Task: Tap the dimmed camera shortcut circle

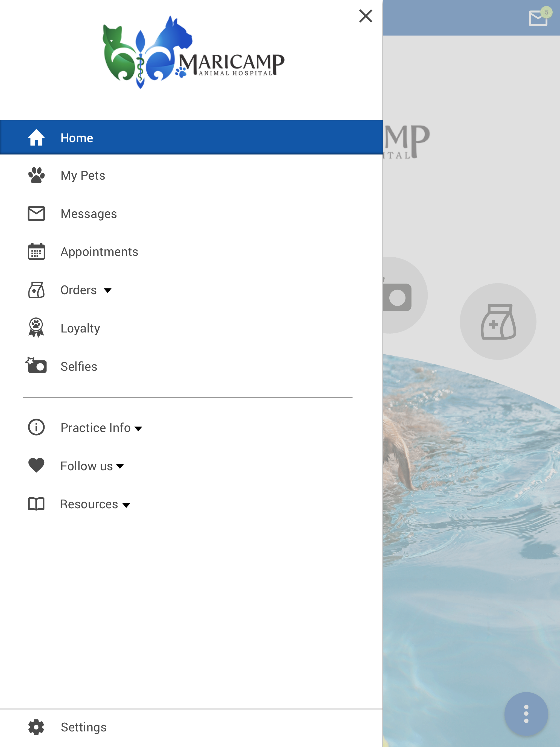Action: coord(405,295)
